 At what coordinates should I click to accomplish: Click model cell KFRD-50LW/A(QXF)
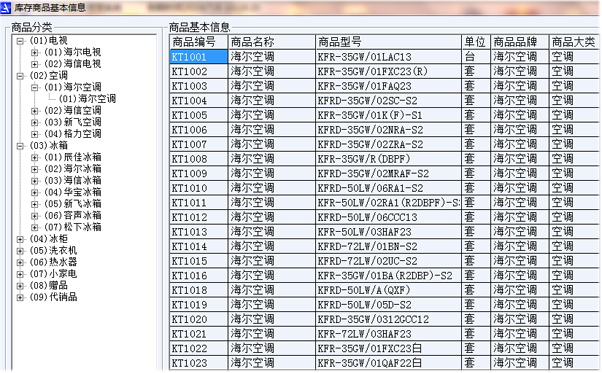pyautogui.click(x=388, y=290)
